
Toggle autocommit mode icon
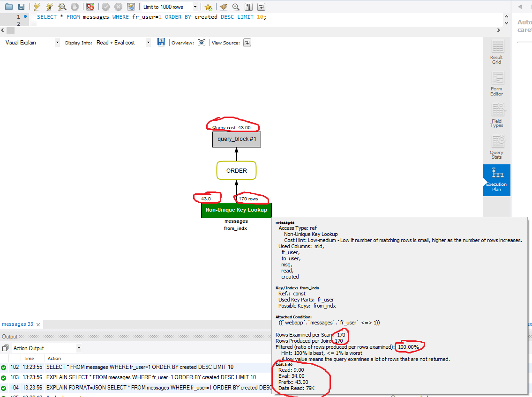131,7
